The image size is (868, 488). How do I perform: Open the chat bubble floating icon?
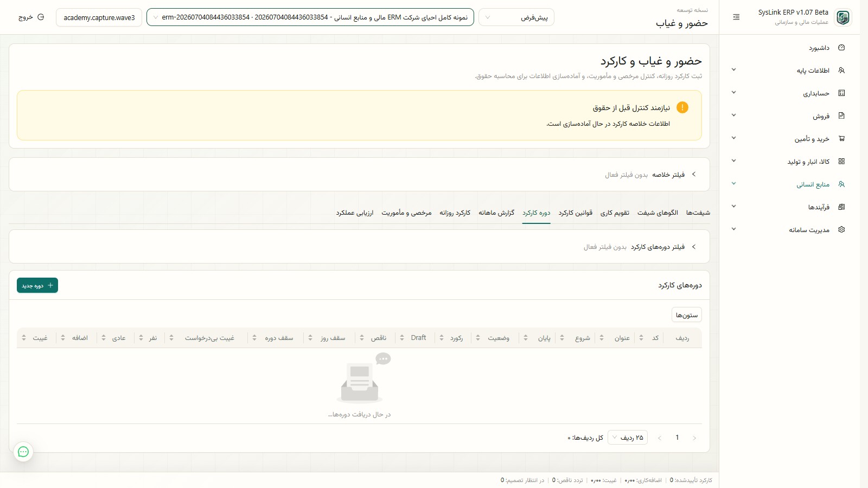tap(23, 452)
